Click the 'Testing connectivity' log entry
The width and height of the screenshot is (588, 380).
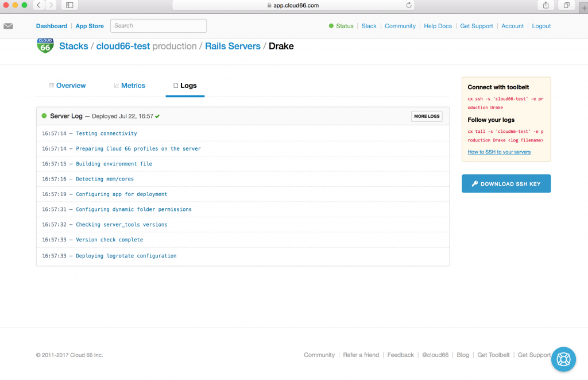(106, 133)
